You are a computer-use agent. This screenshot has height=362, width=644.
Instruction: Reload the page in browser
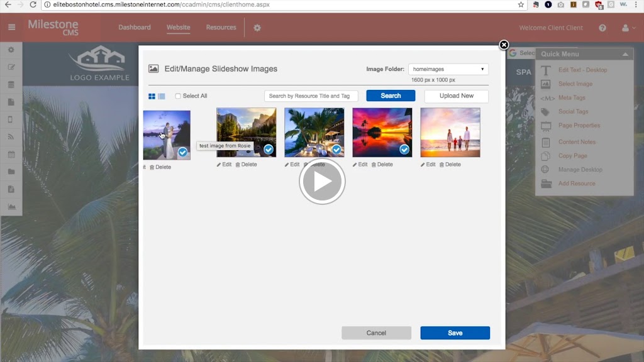click(33, 4)
